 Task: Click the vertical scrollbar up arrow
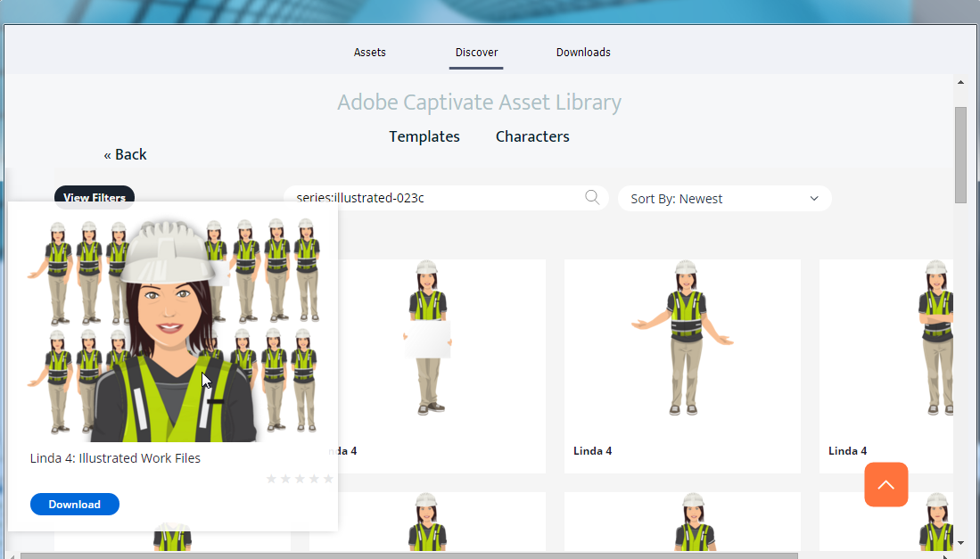click(x=960, y=82)
